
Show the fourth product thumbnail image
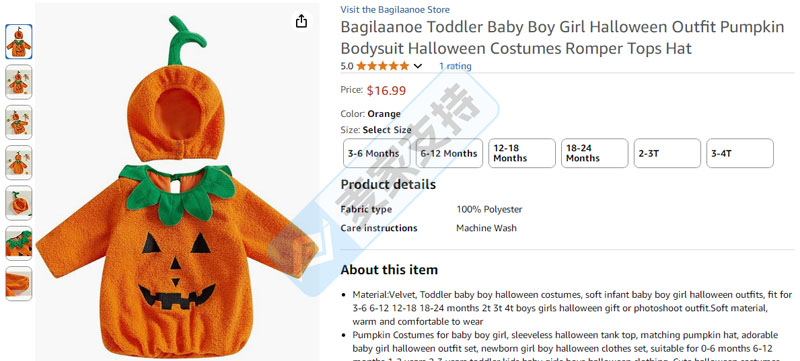(19, 163)
